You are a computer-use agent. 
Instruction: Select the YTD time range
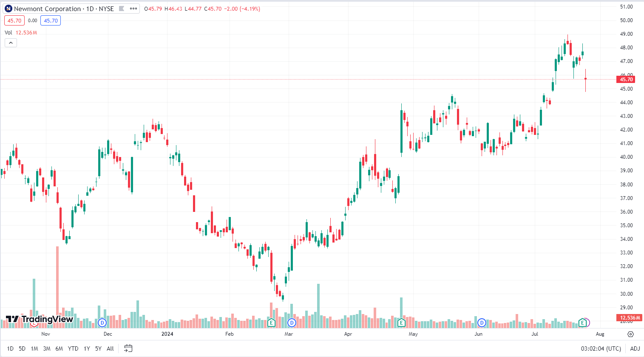tap(73, 348)
